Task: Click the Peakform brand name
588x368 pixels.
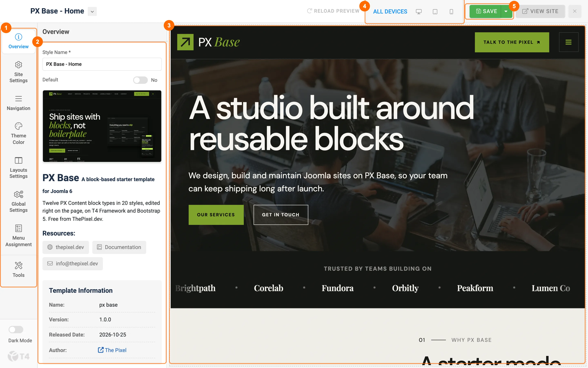Action: [475, 288]
